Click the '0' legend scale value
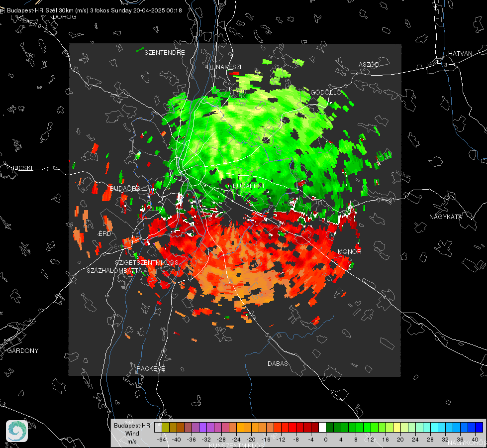Screen dimensions: 487x448 click(x=325, y=440)
